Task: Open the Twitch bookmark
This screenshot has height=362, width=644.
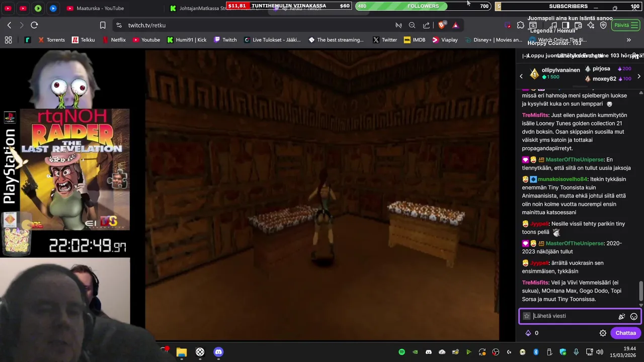Action: (x=225, y=40)
